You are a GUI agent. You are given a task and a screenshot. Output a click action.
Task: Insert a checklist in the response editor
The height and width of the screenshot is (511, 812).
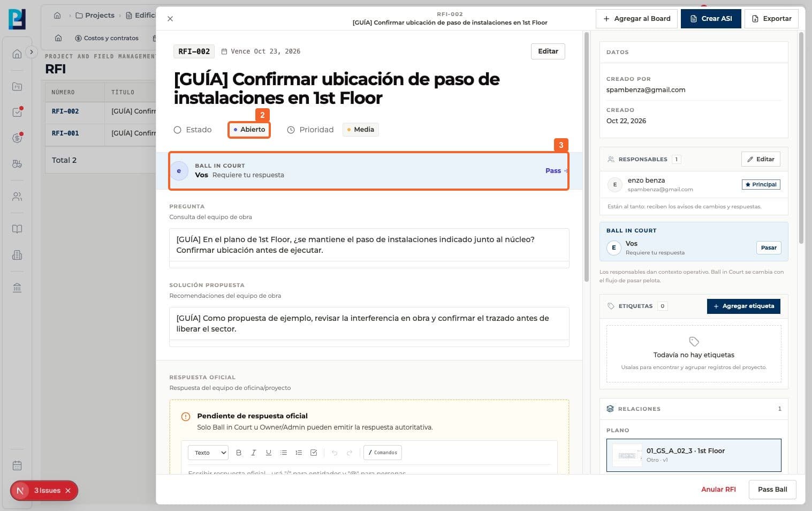[x=314, y=453]
